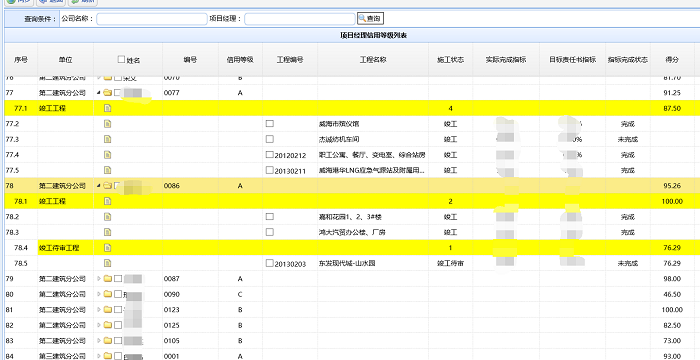Click document icon in row 78.4
The width and height of the screenshot is (700, 360).
pyautogui.click(x=107, y=248)
